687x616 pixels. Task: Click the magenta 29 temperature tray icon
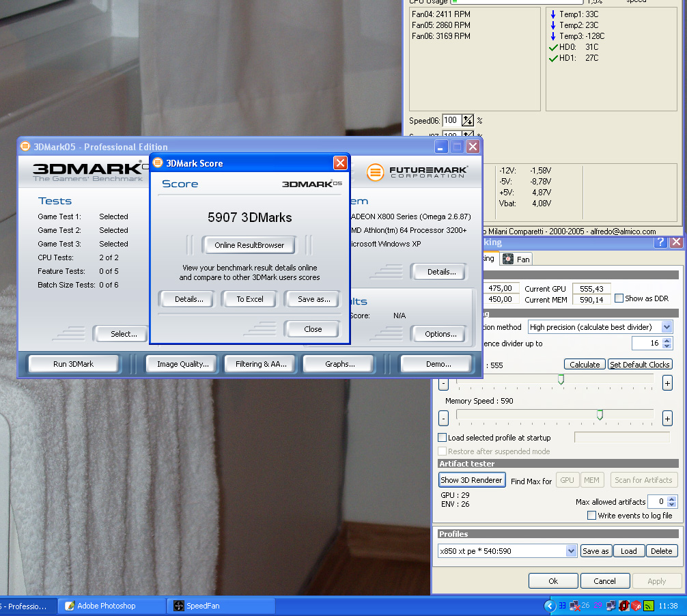click(598, 606)
